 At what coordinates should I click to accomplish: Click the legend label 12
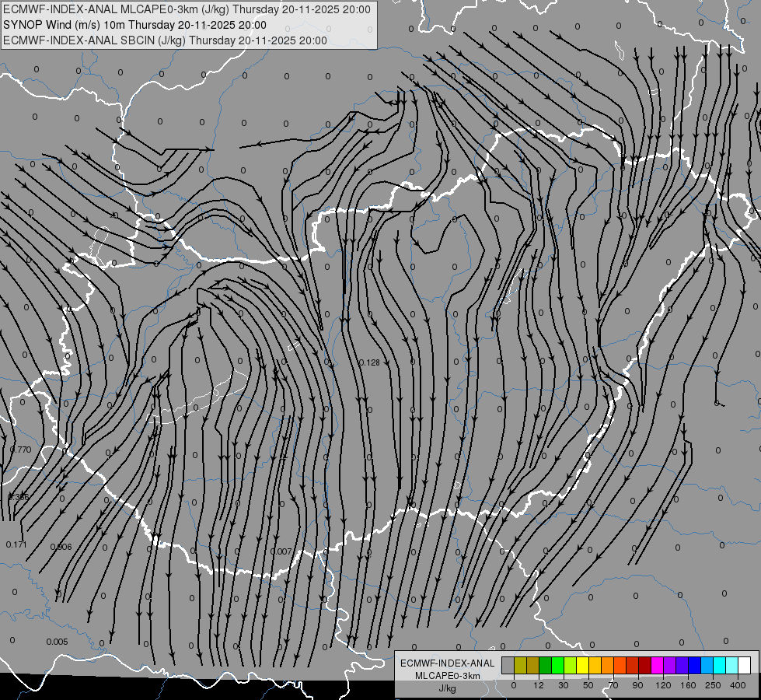point(539,685)
